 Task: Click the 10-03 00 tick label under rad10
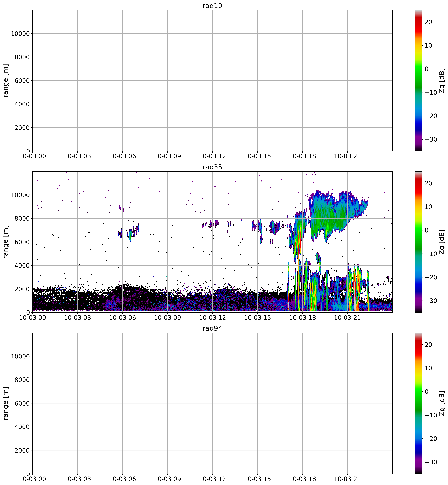[33, 156]
